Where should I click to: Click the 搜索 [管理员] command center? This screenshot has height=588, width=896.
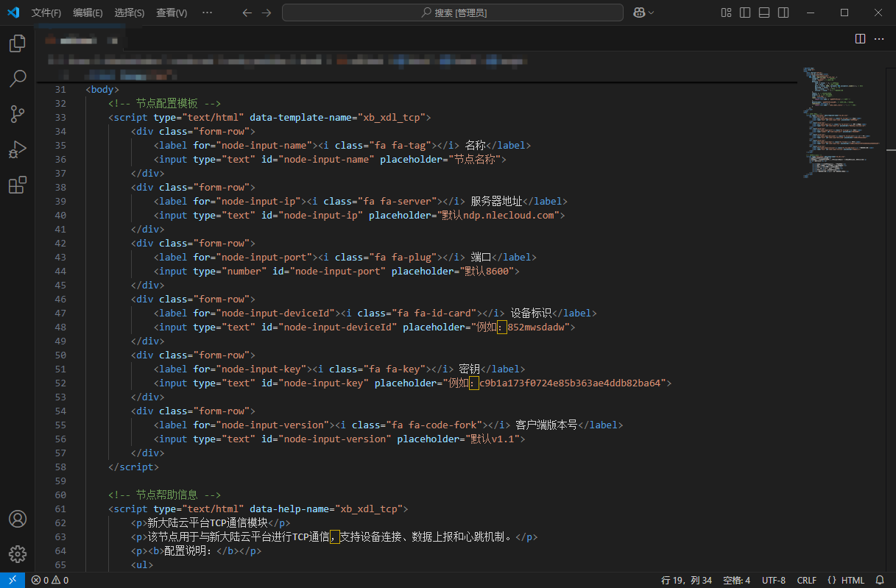(453, 13)
